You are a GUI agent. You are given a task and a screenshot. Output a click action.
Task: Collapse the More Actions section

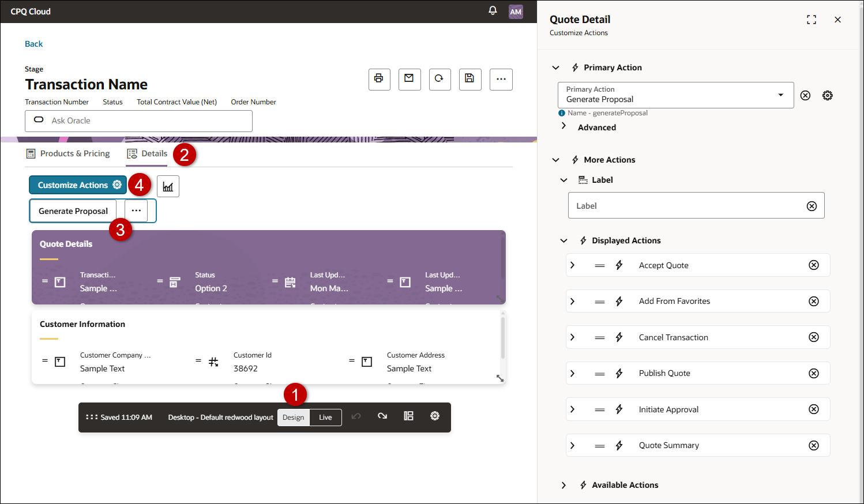tap(556, 160)
